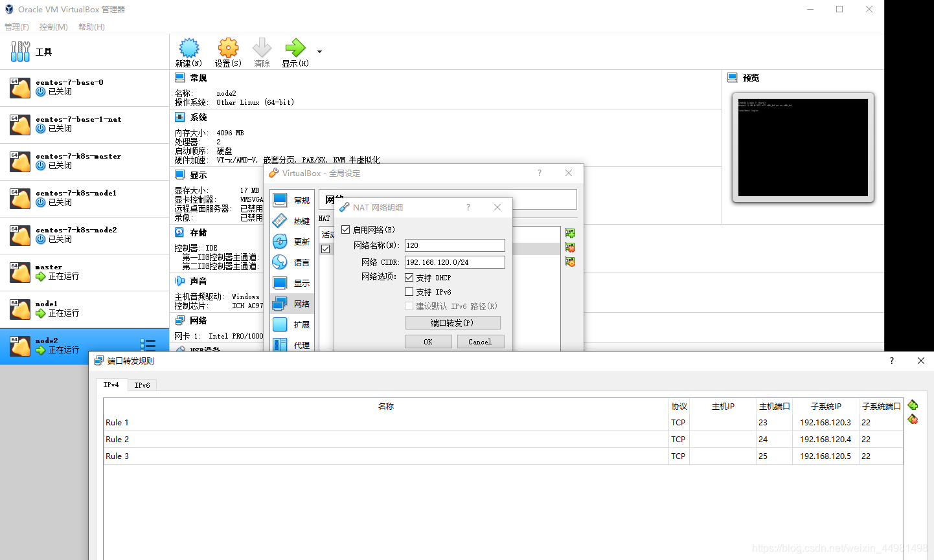Viewport: 934px width, 560px height.
Task: Click the add NAT network icon
Action: [x=570, y=233]
